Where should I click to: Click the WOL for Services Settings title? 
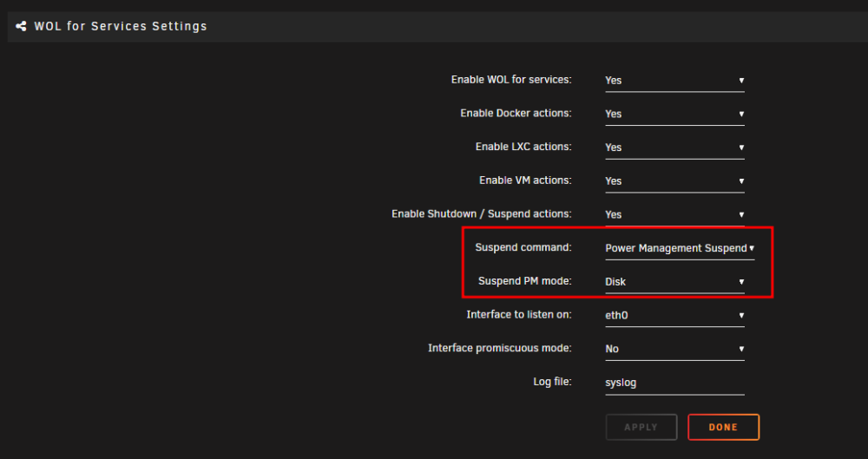tap(121, 26)
